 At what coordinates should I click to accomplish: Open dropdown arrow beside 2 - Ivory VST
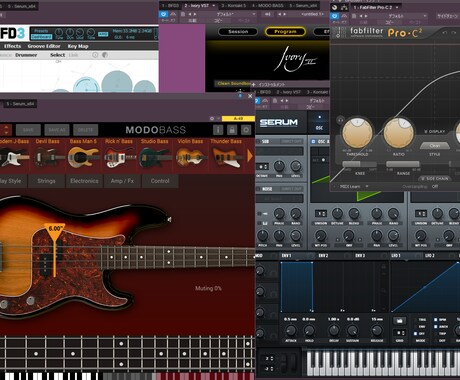(x=214, y=6)
